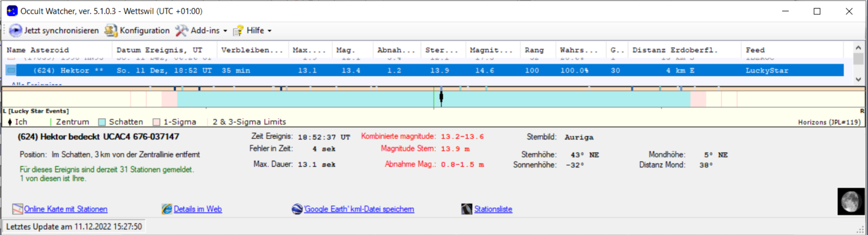
Task: Expand the Hilfe dropdown arrow
Action: (x=269, y=31)
